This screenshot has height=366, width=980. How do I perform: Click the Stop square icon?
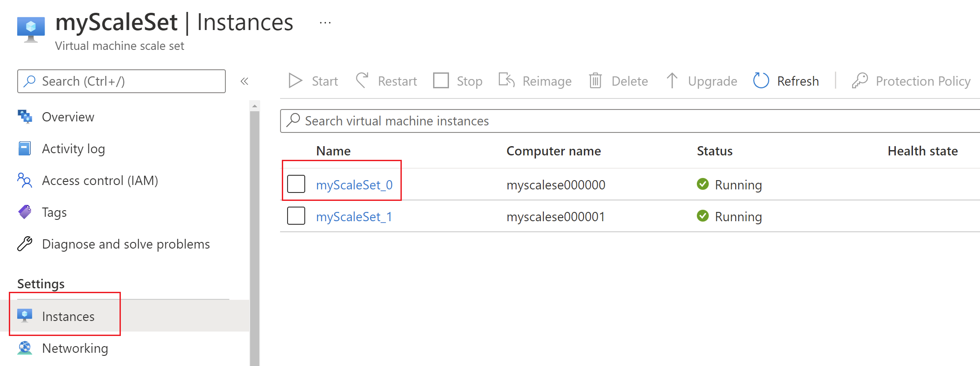pyautogui.click(x=441, y=81)
